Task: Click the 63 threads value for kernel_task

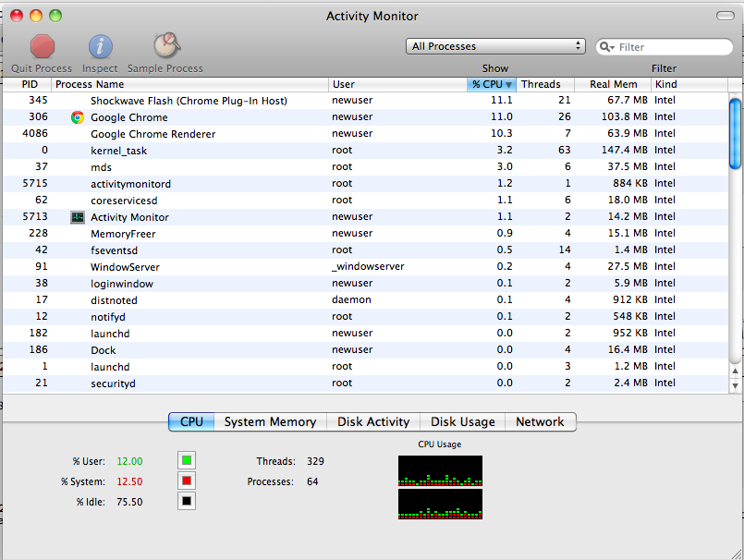Action: tap(564, 150)
